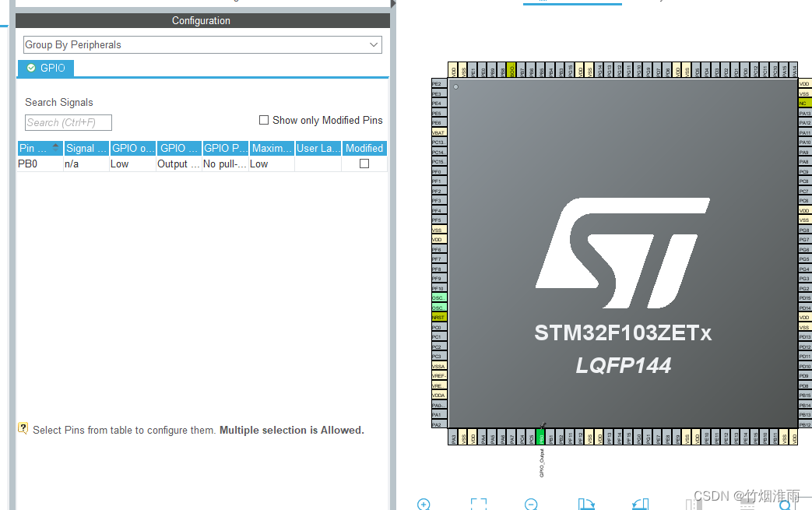This screenshot has width=812, height=510.
Task: Click the PB1 pin on bottom row
Action: pos(550,437)
